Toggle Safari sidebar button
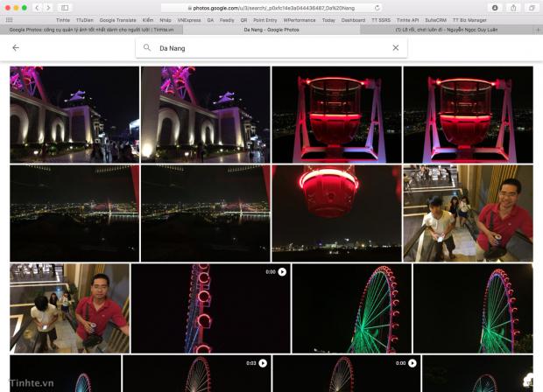This screenshot has width=543, height=392. 65,8
